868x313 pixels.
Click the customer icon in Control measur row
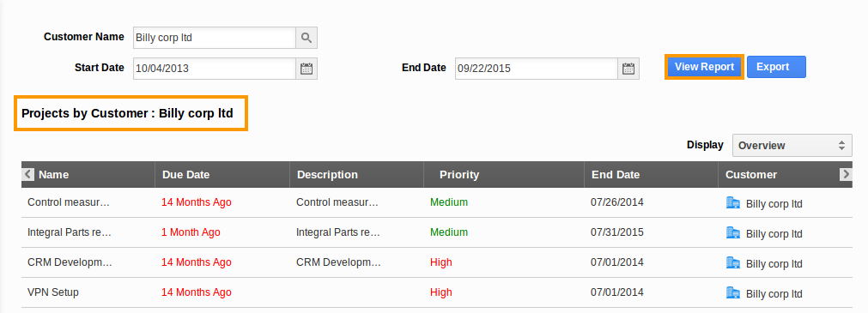[x=733, y=203]
